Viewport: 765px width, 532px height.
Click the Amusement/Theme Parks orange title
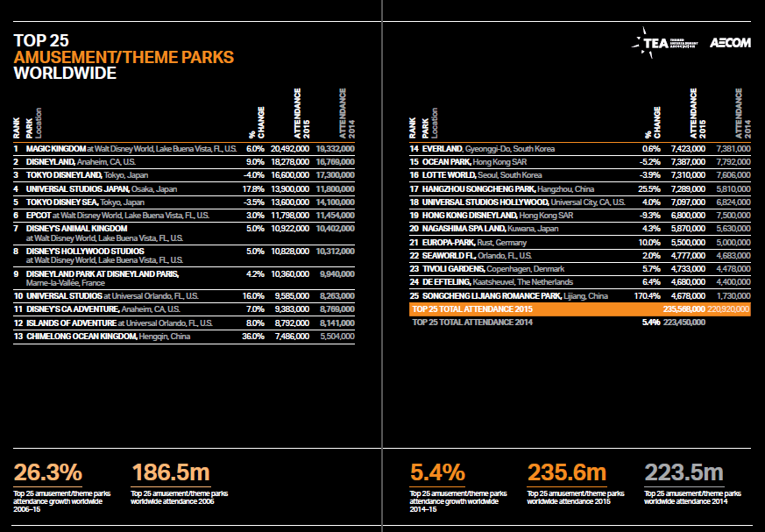coord(124,58)
